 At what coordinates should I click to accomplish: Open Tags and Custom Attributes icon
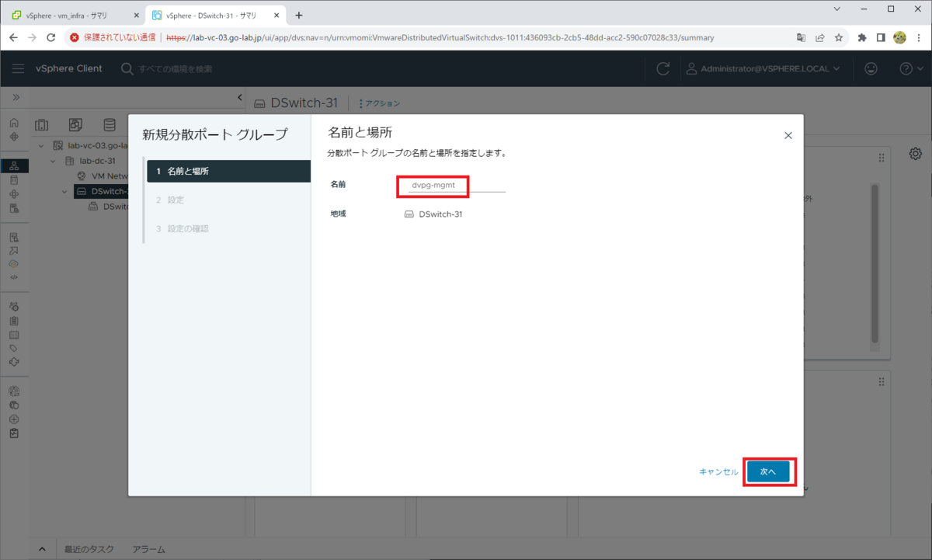tap(14, 348)
